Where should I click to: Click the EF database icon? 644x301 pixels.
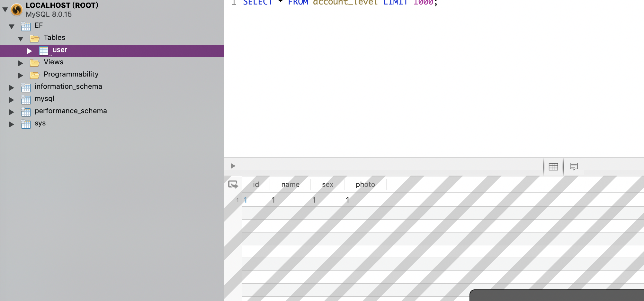pos(26,26)
